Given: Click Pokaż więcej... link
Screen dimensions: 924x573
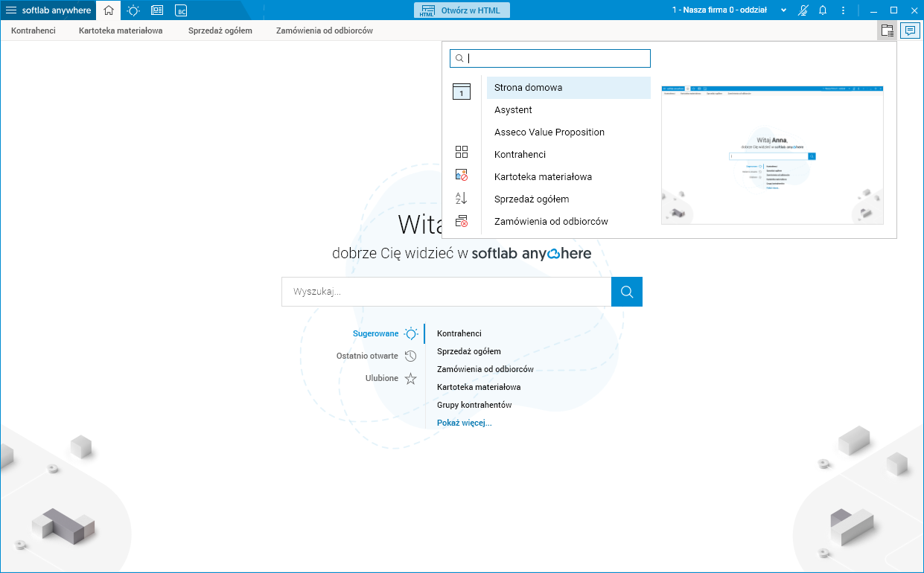Looking at the screenshot, I should (465, 423).
